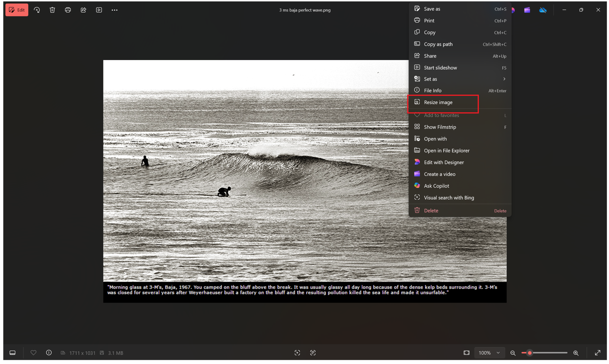Click the Clipchamp icon in title bar
Screen dimensions: 609x364
tap(527, 10)
